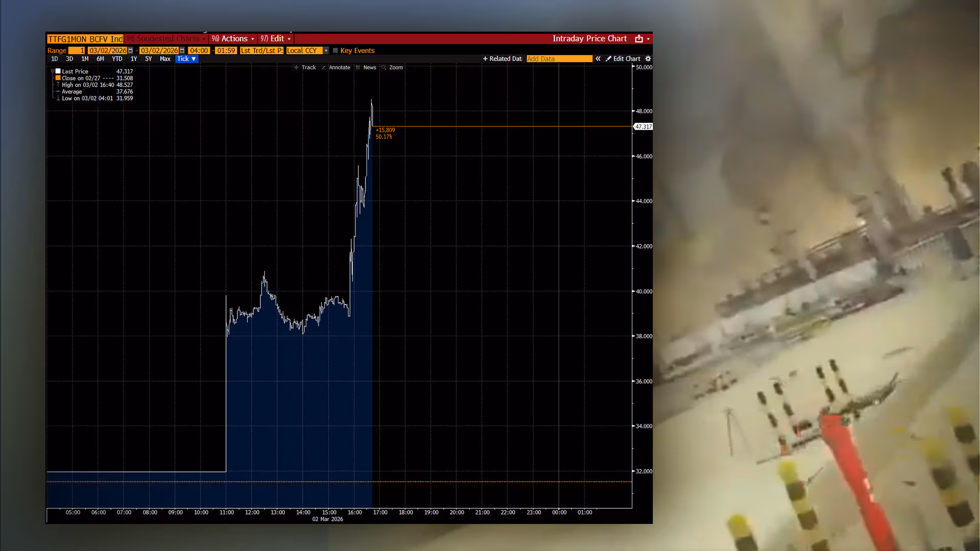The image size is (980, 551).
Task: Select the 1M range tab
Action: pyautogui.click(x=85, y=59)
